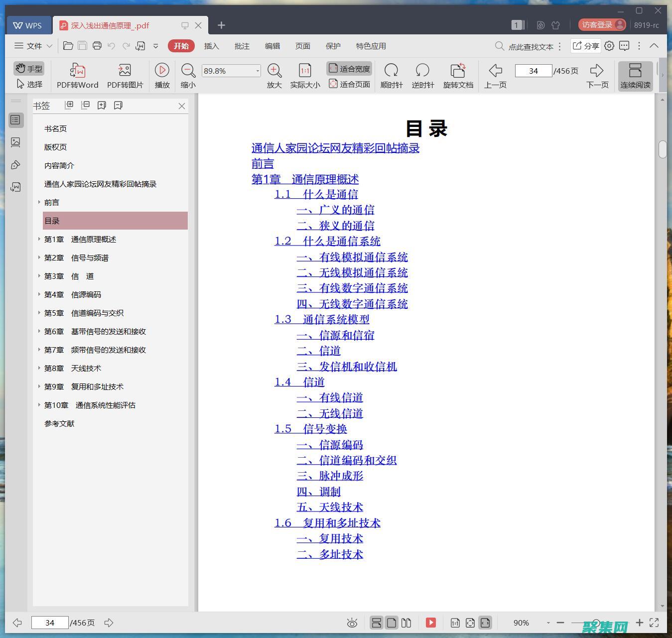This screenshot has height=638, width=672.
Task: Open the PDF转Word converter
Action: point(77,75)
